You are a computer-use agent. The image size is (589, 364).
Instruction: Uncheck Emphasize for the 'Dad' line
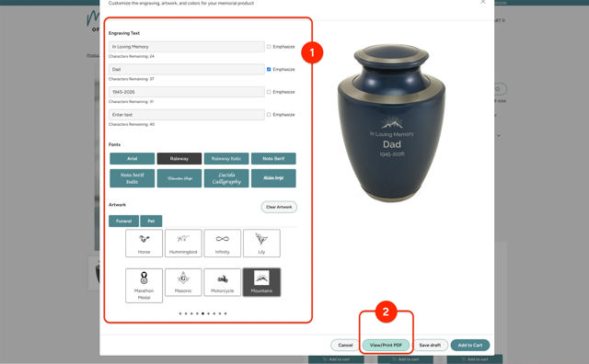coord(269,69)
